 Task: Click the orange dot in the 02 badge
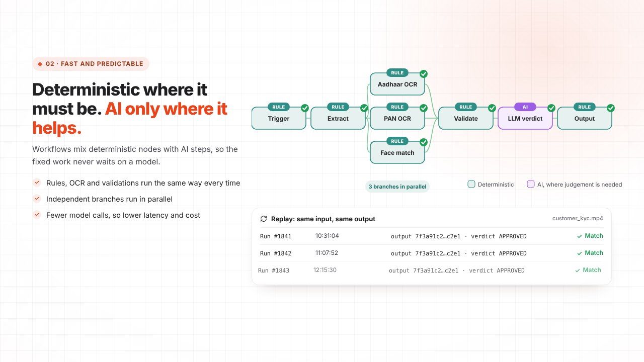[40, 64]
